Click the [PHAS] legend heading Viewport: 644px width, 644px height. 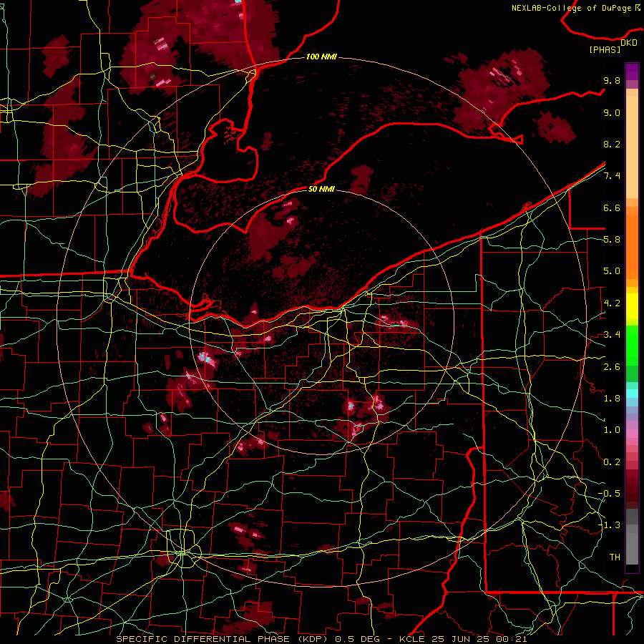coord(605,49)
